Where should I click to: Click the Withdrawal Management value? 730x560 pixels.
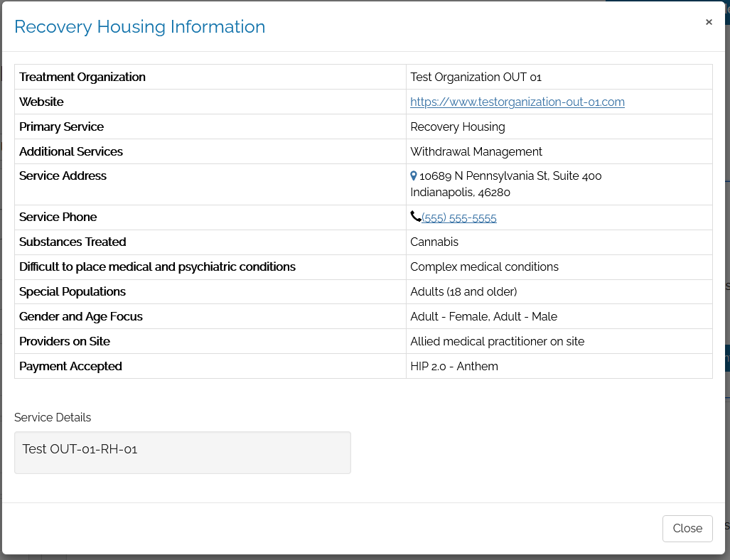pyautogui.click(x=476, y=151)
